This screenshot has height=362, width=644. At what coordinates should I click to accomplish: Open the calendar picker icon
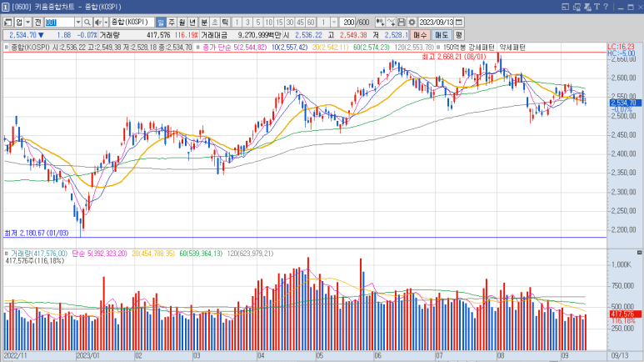(x=459, y=23)
